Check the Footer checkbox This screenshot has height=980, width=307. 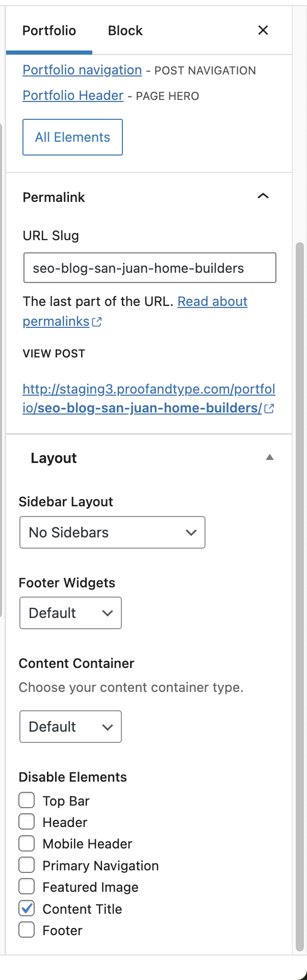coord(27,930)
